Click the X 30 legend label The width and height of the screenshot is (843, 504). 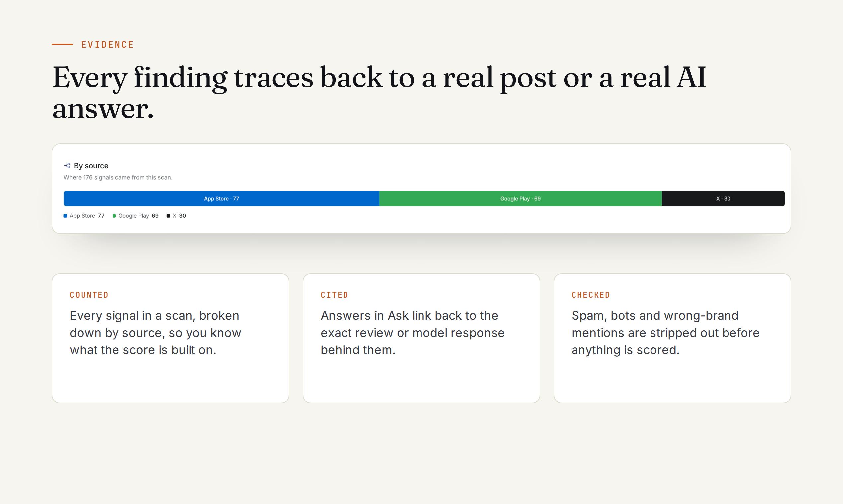[x=179, y=216]
